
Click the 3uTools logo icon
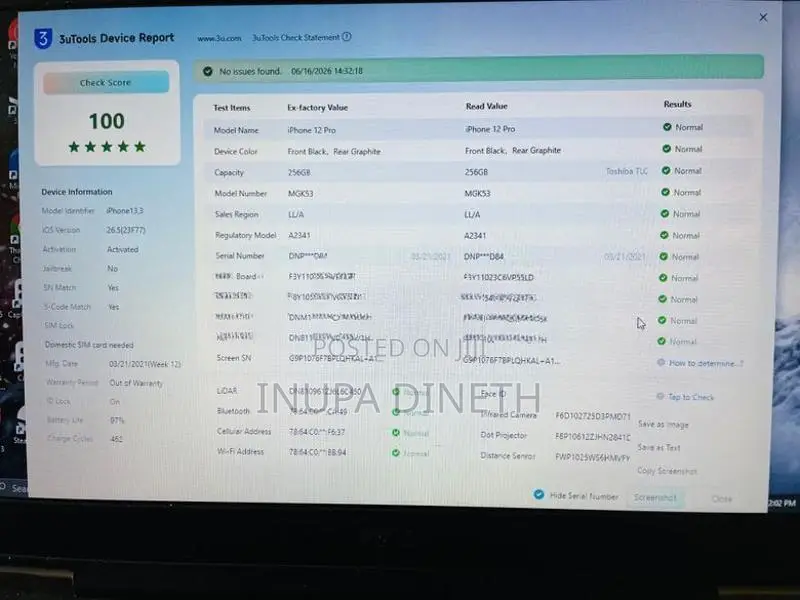pos(43,38)
